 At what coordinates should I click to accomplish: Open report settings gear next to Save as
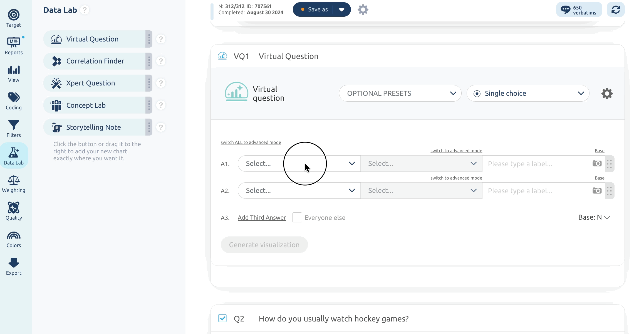point(363,10)
